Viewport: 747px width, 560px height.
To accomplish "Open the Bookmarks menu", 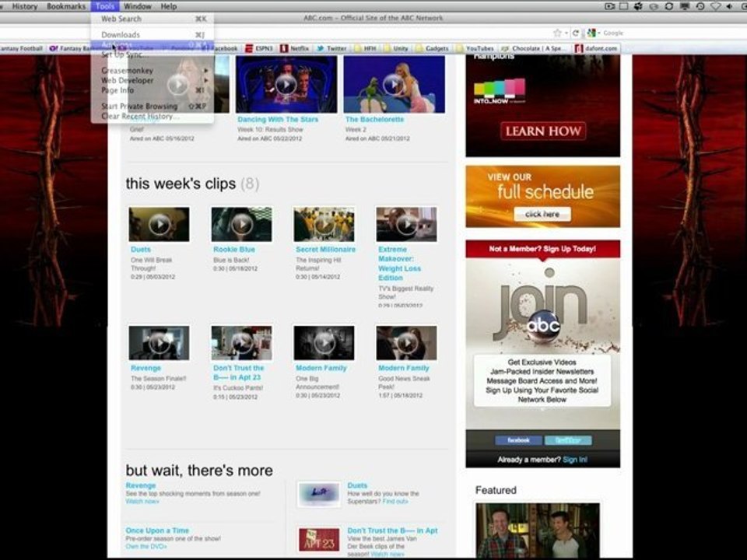I will click(x=66, y=6).
